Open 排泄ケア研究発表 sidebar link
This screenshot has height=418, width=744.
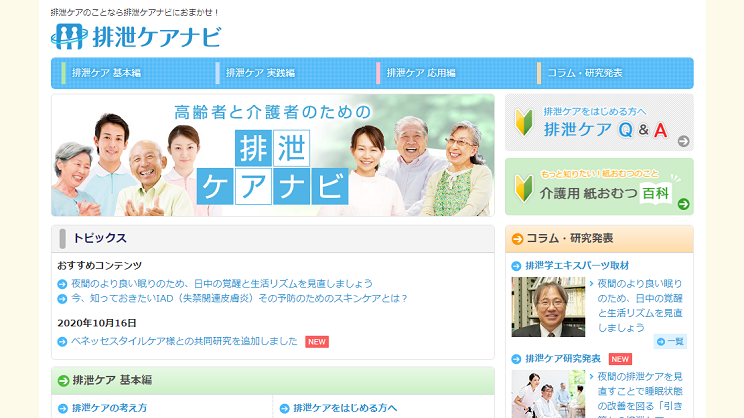coord(563,359)
